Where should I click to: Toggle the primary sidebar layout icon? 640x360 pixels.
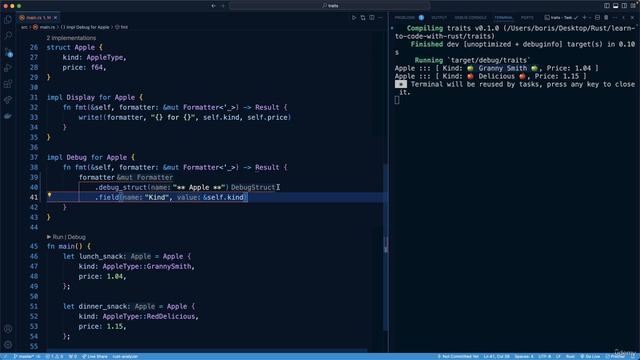click(607, 6)
